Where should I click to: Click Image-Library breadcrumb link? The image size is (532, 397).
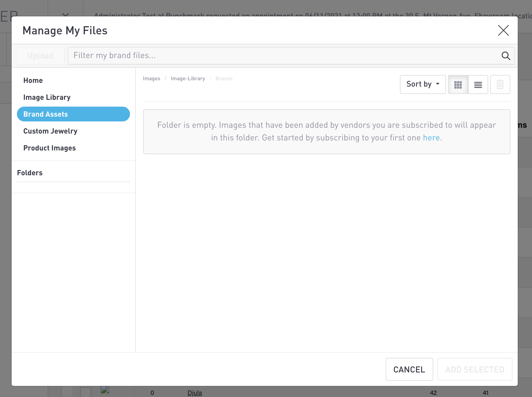click(x=188, y=79)
